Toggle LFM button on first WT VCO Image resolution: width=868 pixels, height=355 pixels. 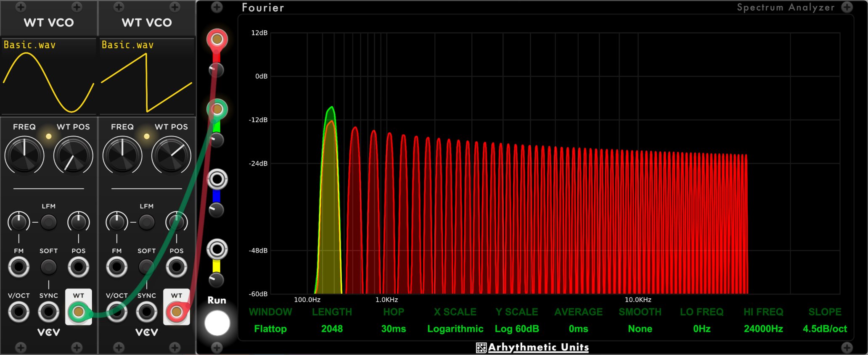point(49,222)
